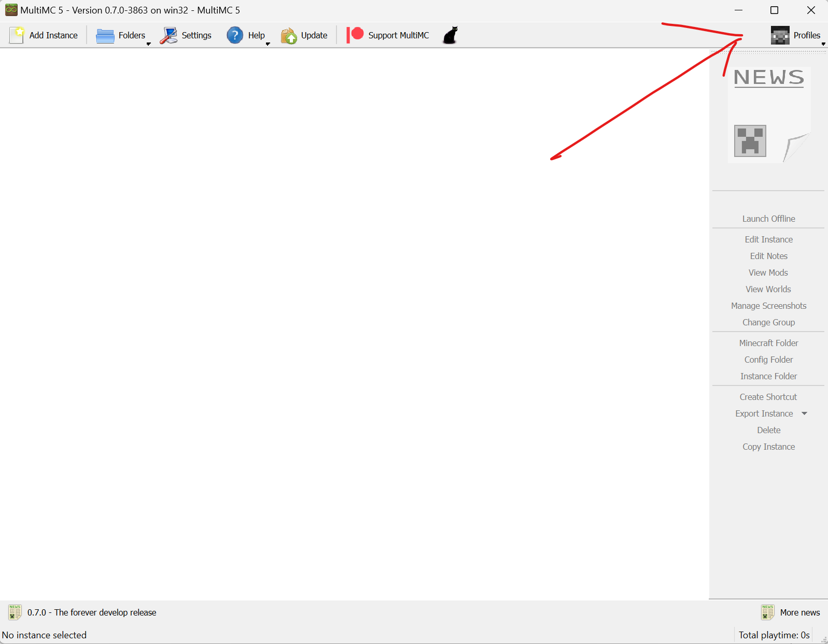Click the Support MultiMC label

pos(399,35)
